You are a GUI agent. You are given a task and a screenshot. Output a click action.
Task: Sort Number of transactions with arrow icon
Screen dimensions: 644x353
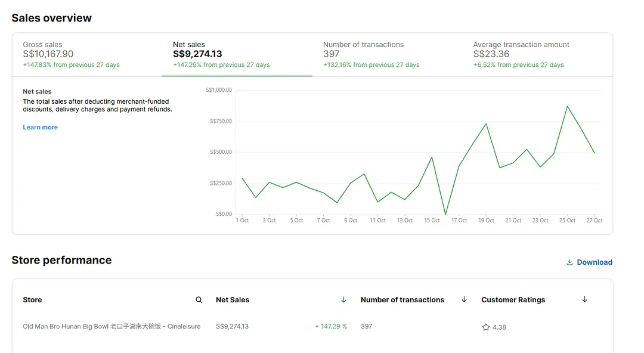464,300
